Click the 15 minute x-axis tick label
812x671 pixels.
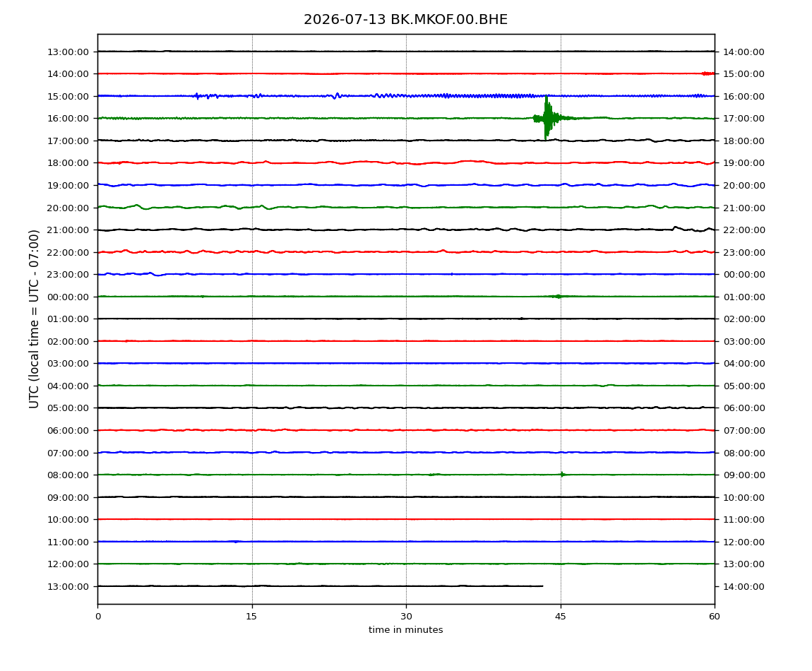coord(251,617)
